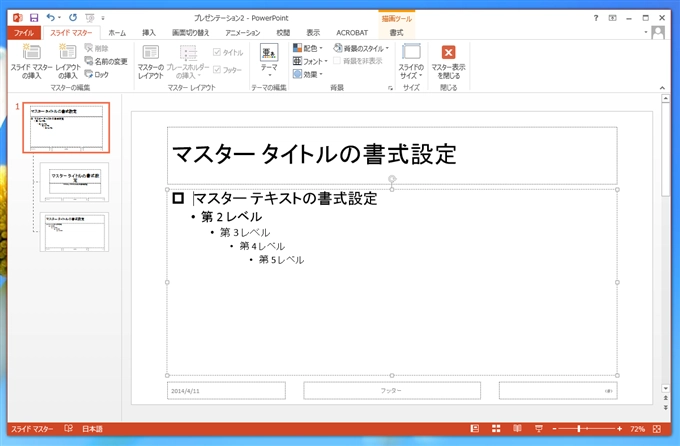This screenshot has width=680, height=446.
Task: Switch to the ACROBAT tab
Action: 352,33
